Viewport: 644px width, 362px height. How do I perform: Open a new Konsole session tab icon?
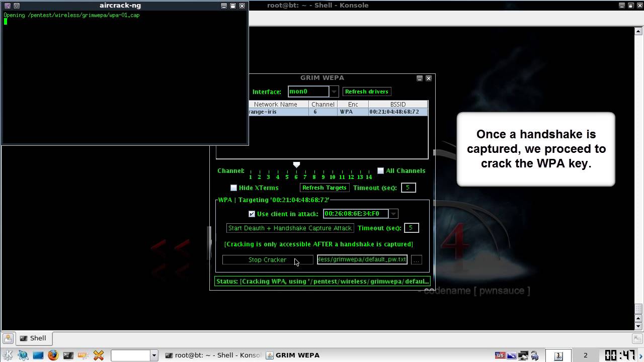(x=8, y=338)
